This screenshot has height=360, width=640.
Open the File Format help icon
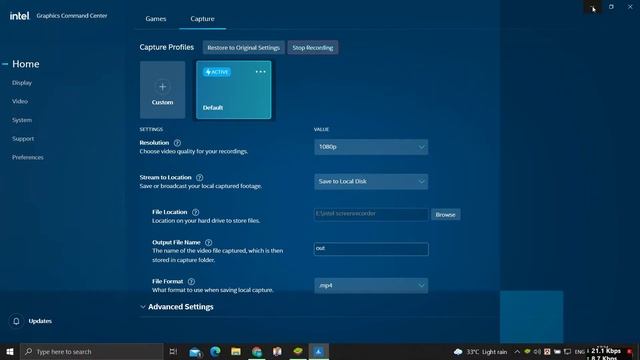pos(191,282)
